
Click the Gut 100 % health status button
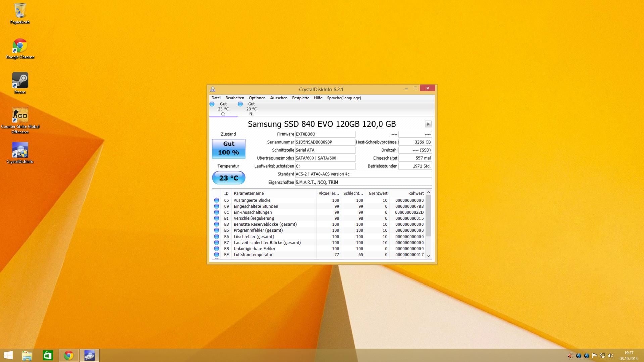[x=229, y=148]
